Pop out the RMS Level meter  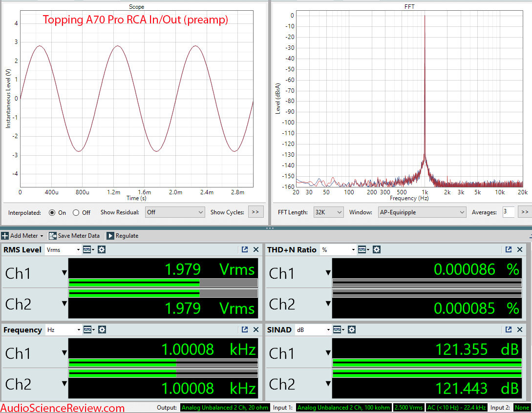point(245,249)
